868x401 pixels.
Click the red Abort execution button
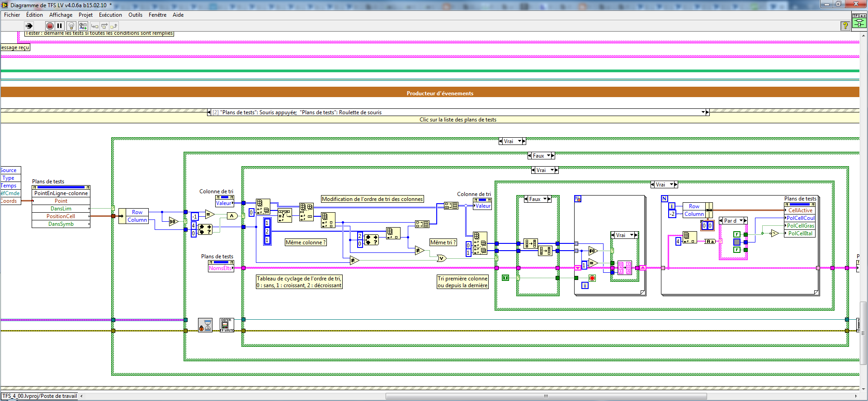click(x=50, y=26)
